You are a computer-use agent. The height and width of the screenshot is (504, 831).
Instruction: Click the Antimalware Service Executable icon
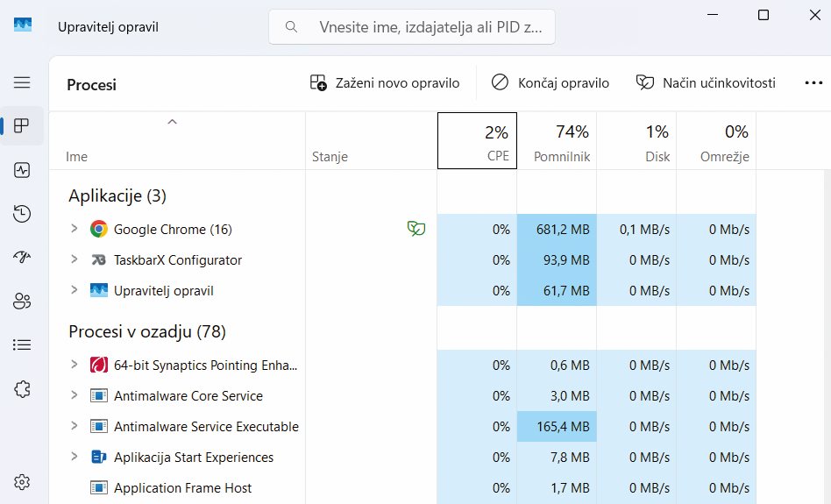[98, 426]
